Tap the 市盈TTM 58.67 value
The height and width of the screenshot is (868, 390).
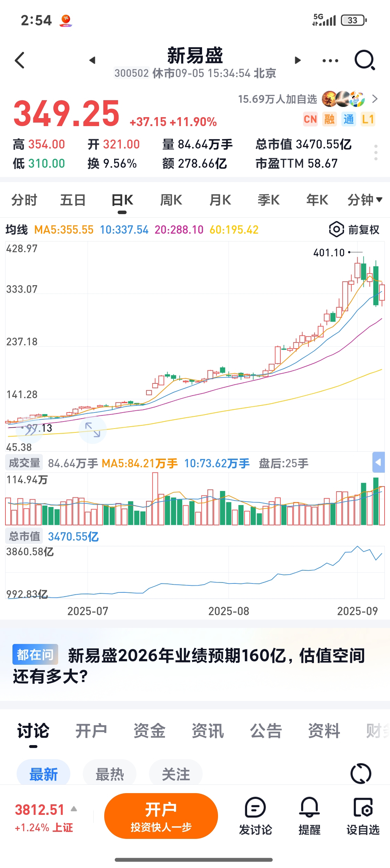[296, 164]
